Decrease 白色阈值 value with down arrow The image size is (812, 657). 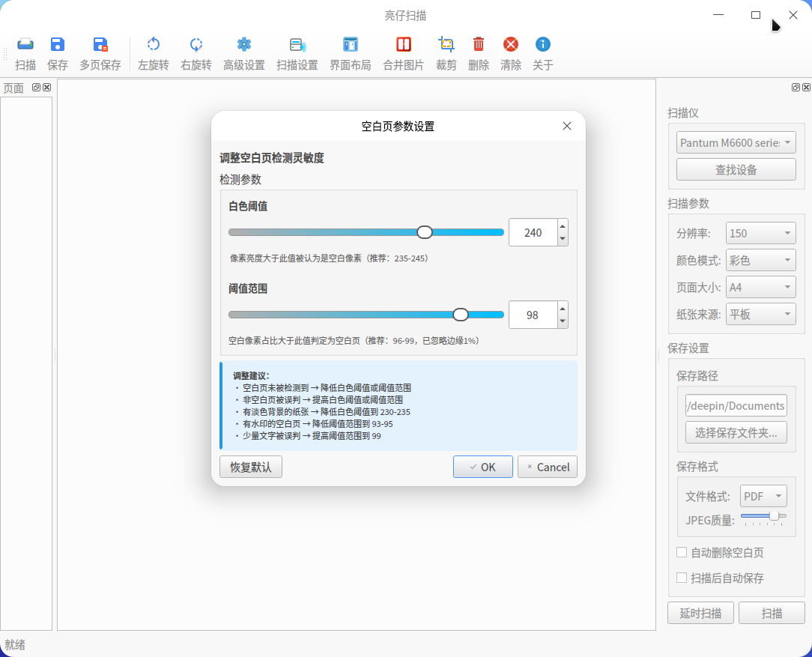(x=563, y=239)
